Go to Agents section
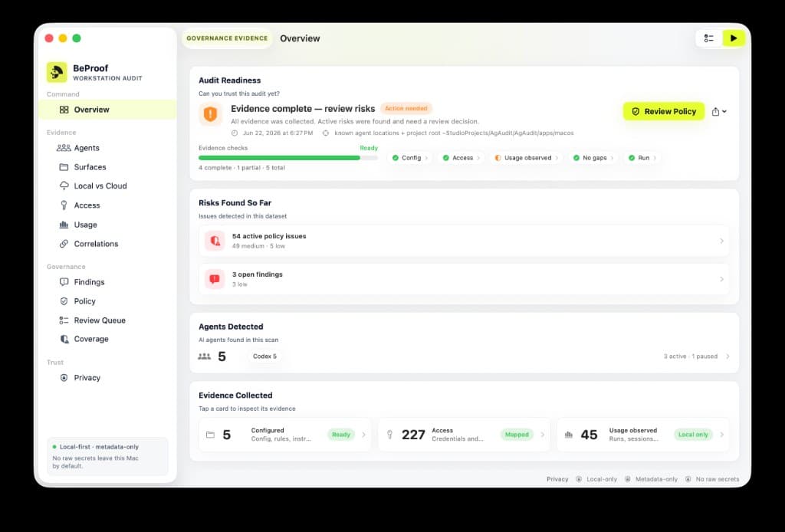 pos(107,148)
